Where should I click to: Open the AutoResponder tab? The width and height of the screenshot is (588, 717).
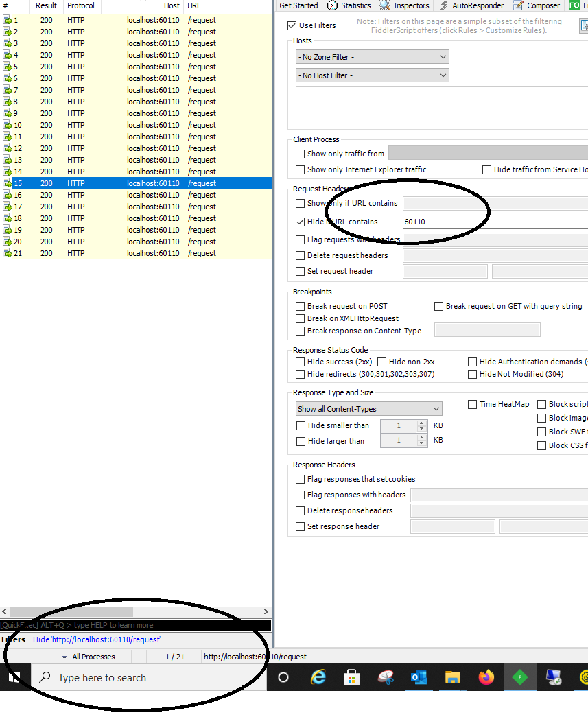(471, 5)
